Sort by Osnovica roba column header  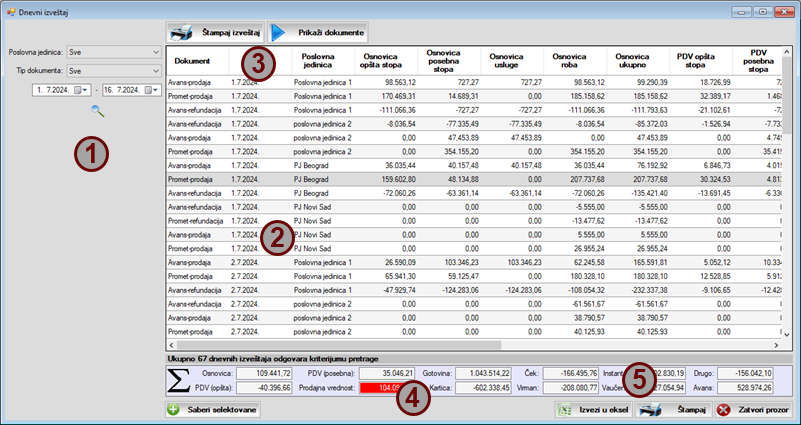click(575, 61)
